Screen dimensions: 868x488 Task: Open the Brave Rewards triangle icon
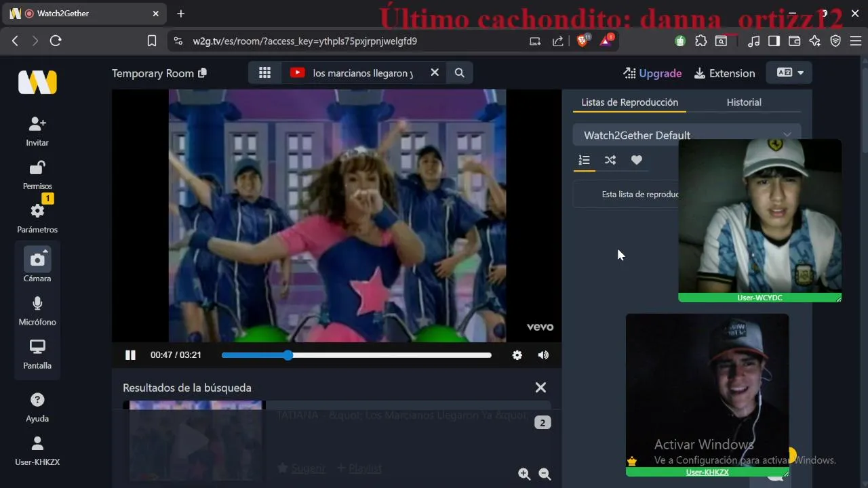[x=606, y=41]
